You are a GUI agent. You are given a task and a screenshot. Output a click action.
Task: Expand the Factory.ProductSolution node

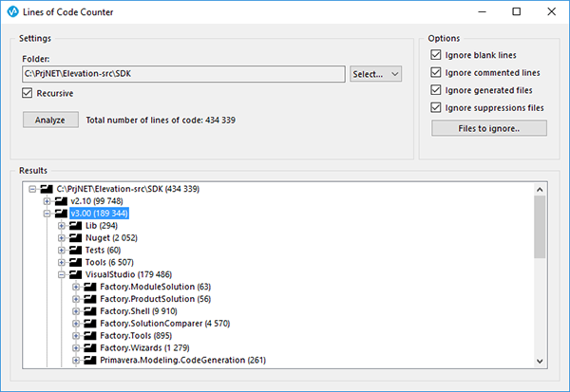tap(76, 299)
